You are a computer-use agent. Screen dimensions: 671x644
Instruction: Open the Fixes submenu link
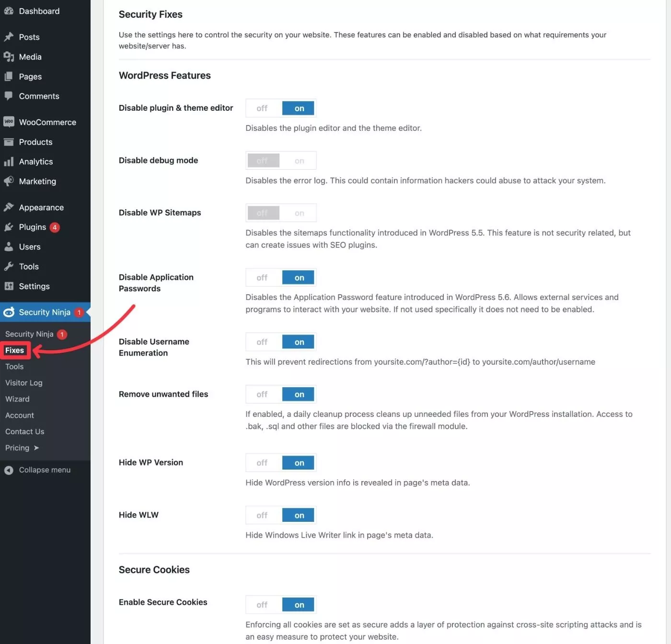15,350
